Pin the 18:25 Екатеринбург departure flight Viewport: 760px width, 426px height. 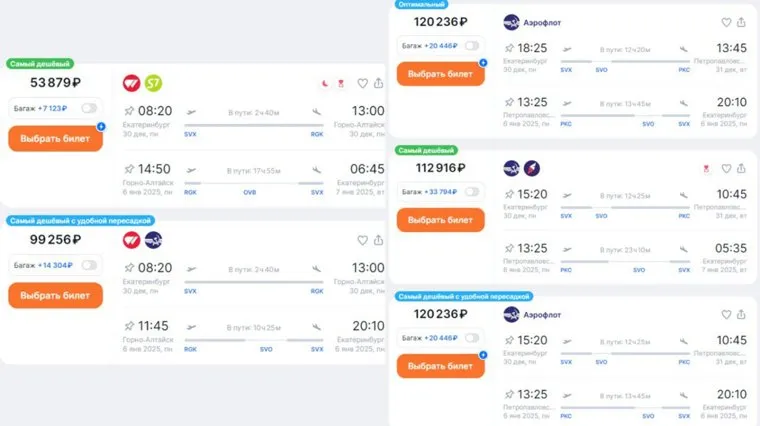509,48
